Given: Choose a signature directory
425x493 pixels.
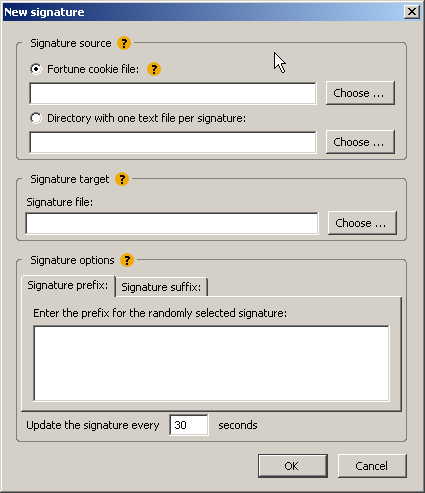Looking at the screenshot, I should [x=360, y=142].
